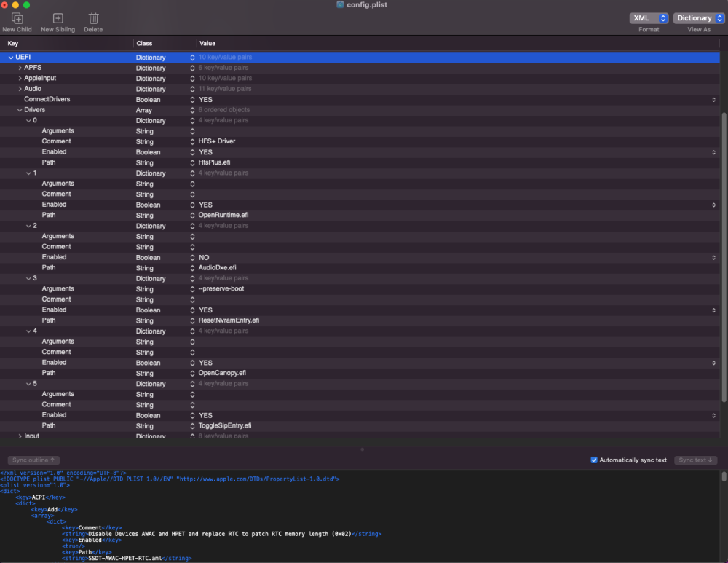The image size is (728, 563).
Task: Select the OpenCanopy.efi path value
Action: pos(222,373)
